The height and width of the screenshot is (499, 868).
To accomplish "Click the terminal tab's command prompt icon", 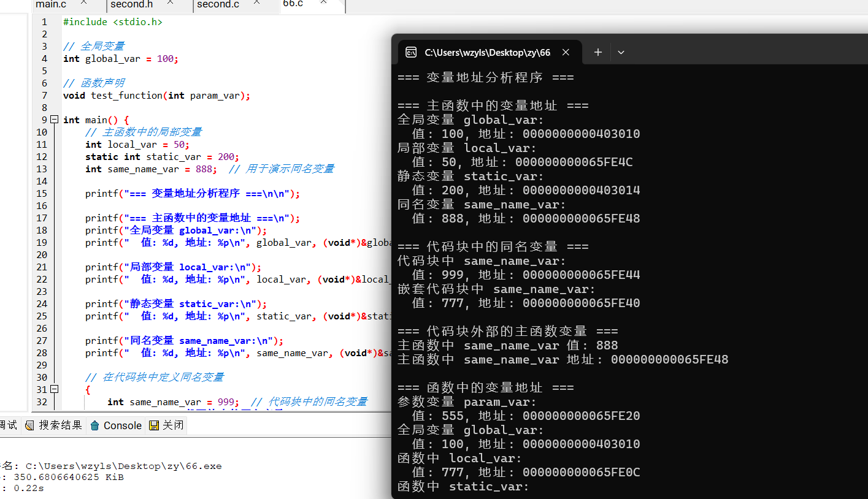I will [x=412, y=53].
